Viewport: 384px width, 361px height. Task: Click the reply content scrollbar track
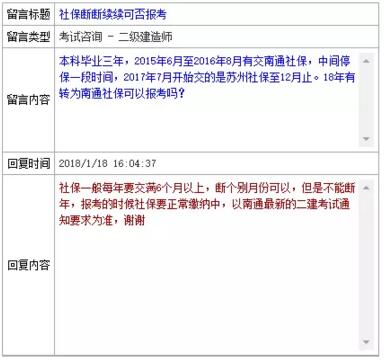pyautogui.click(x=366, y=265)
